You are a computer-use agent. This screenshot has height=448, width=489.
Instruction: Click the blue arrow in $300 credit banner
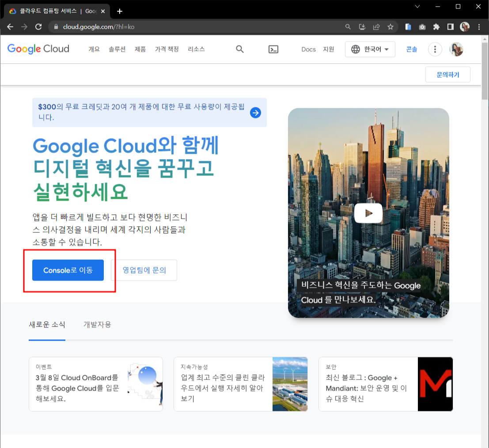coord(255,113)
